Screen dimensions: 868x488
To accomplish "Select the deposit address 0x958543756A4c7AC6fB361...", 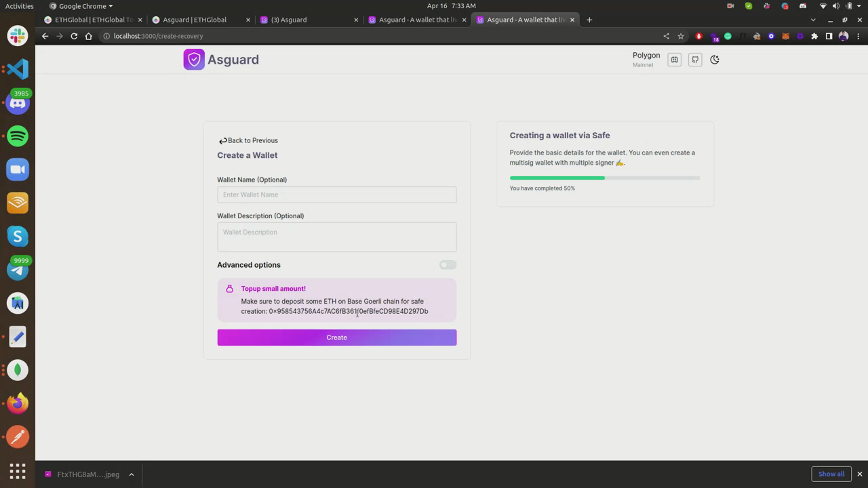I will [x=349, y=312].
